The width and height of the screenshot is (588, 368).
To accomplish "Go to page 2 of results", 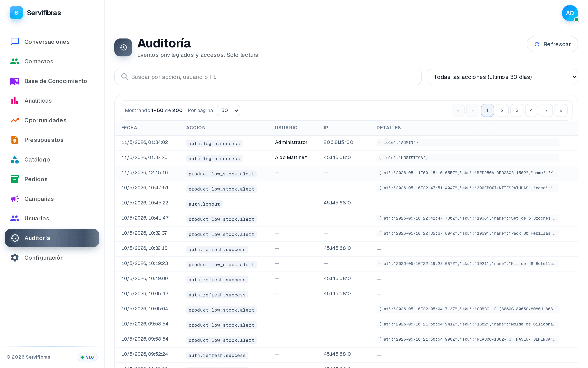I will pyautogui.click(x=502, y=110).
